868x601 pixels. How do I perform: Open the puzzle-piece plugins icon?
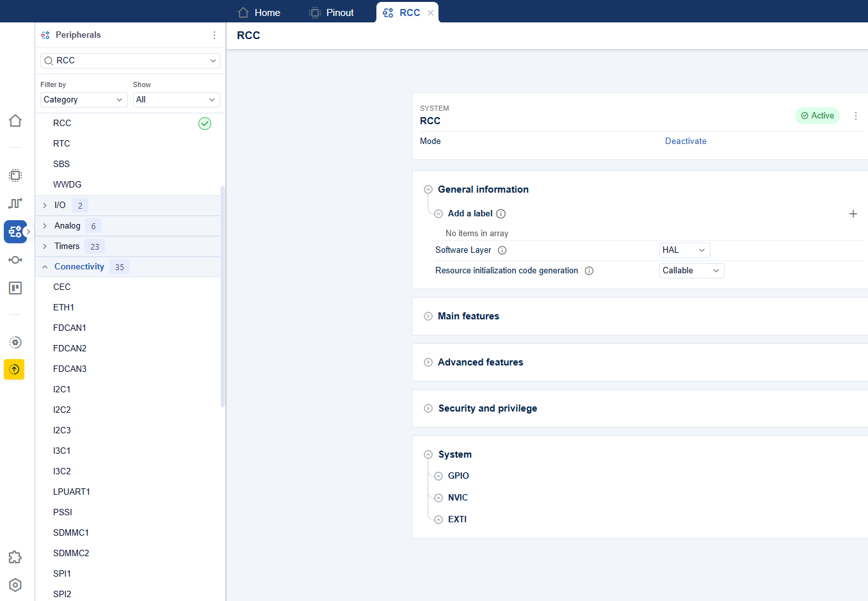tap(15, 557)
